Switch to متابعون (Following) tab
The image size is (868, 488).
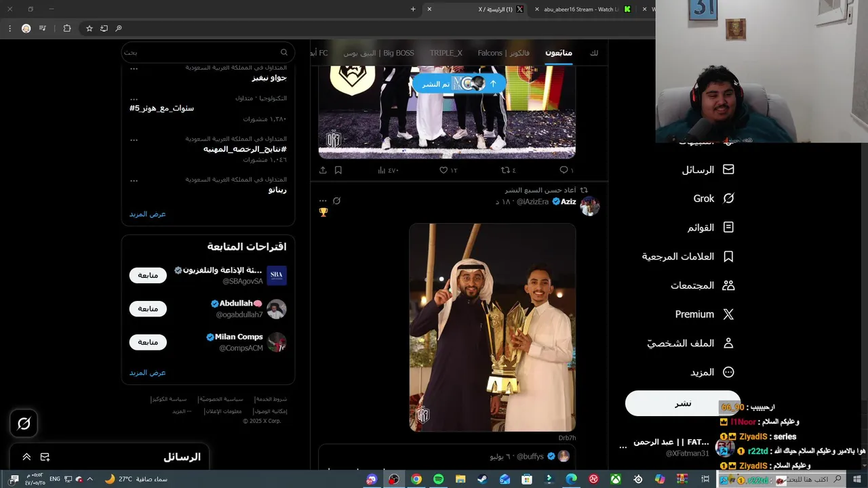[x=559, y=53]
